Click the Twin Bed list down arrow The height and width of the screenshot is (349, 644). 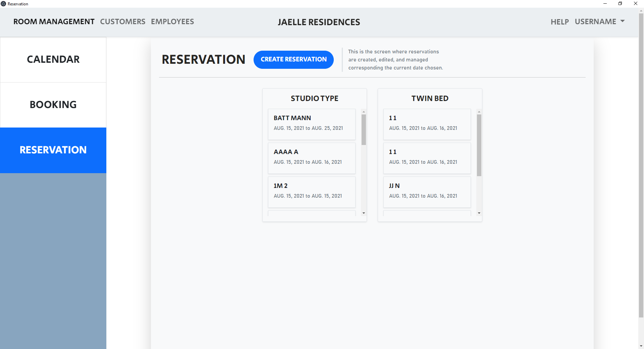(x=479, y=213)
